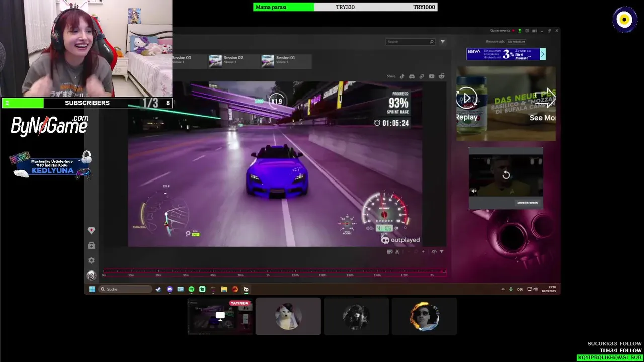
Task: Click the taskbar volume icon
Action: (535, 289)
